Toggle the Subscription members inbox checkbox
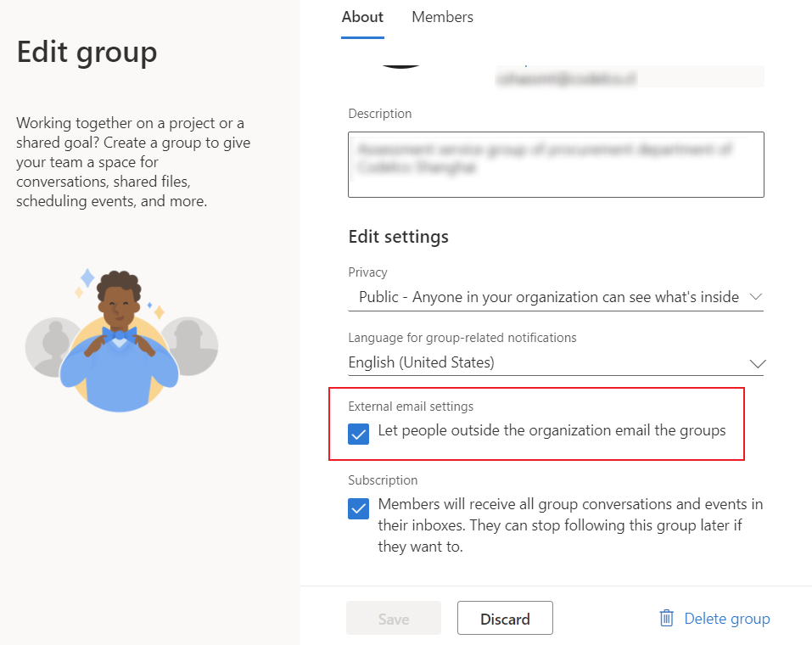Screen dimensions: 812x645 click(x=358, y=508)
